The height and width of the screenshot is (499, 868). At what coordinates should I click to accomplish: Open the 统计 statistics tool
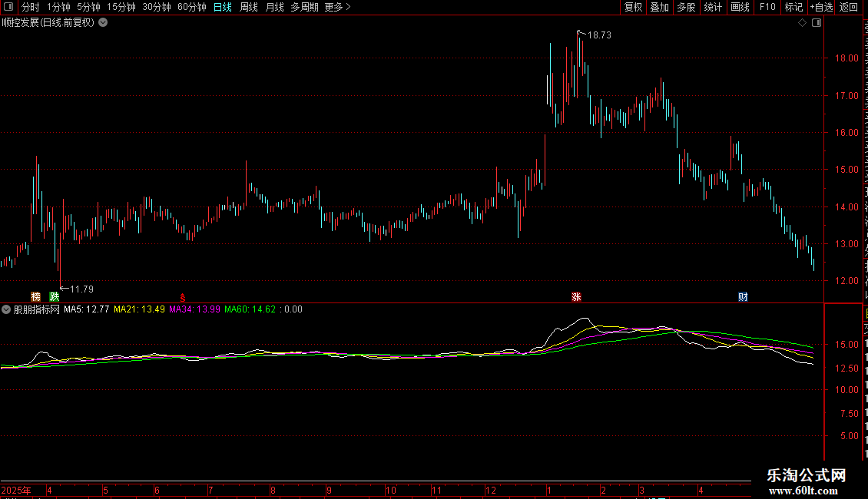[x=713, y=7]
